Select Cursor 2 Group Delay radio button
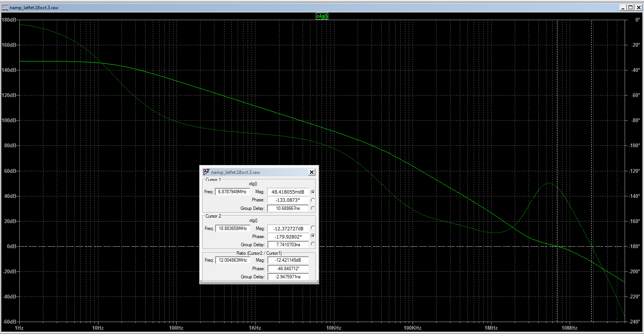This screenshot has height=334, width=644. click(313, 244)
